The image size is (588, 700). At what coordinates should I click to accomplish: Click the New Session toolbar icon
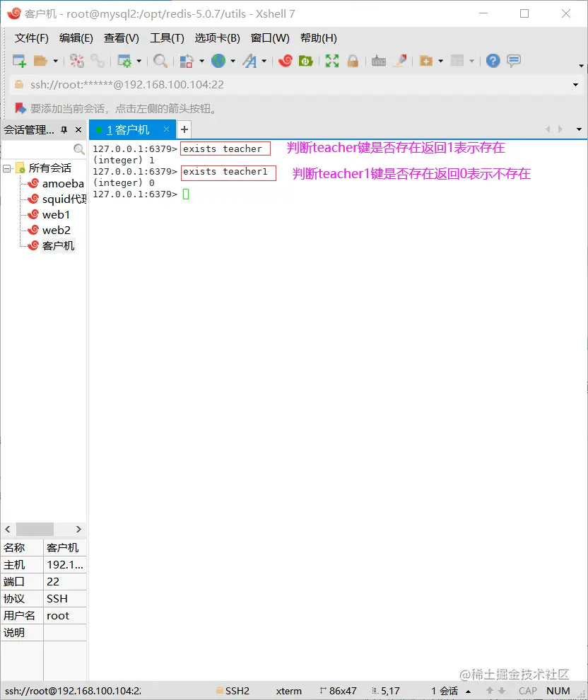click(x=19, y=61)
